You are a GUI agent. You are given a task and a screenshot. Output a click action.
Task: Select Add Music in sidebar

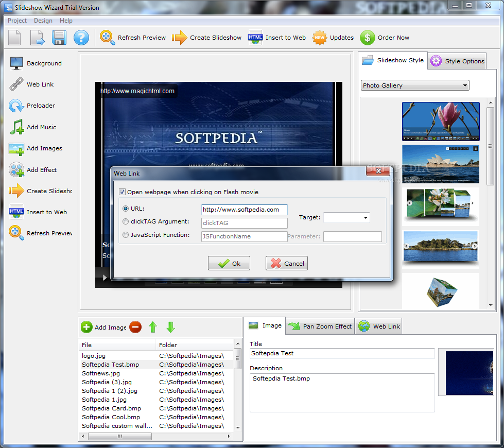click(33, 127)
